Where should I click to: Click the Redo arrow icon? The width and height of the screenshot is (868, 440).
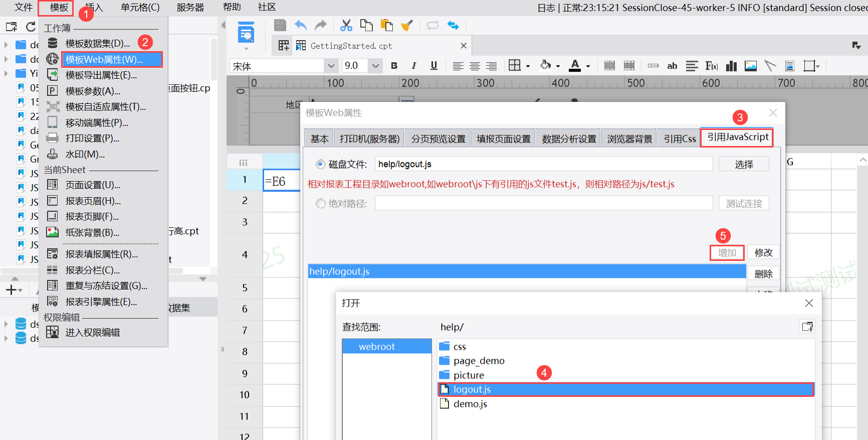point(320,25)
